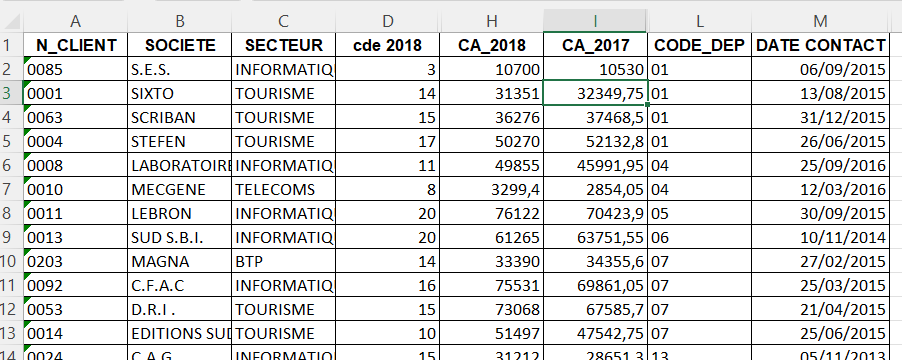Viewport: 902px width, 360px height.
Task: Select row 13 header
Action: click(12, 334)
